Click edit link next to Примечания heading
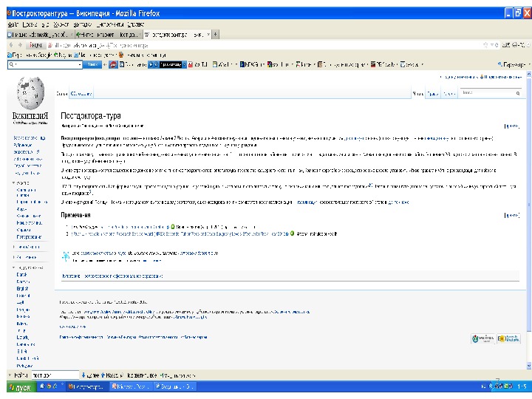This screenshot has width=532, height=399. [512, 215]
